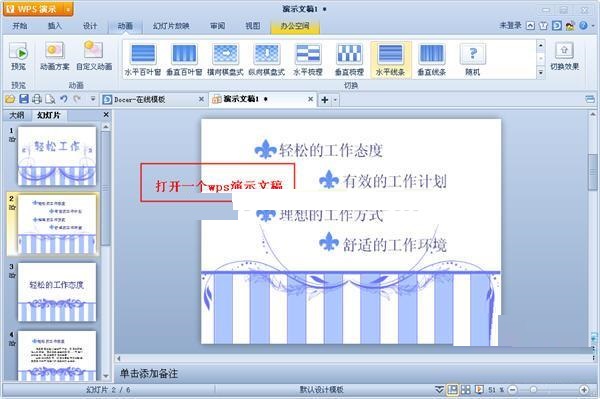Click the save disk icon
Image resolution: width=600 pixels, height=399 pixels.
(24, 99)
